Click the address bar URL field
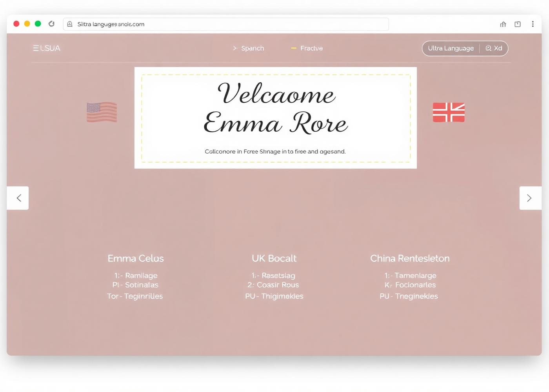The height and width of the screenshot is (392, 549). pyautogui.click(x=227, y=24)
